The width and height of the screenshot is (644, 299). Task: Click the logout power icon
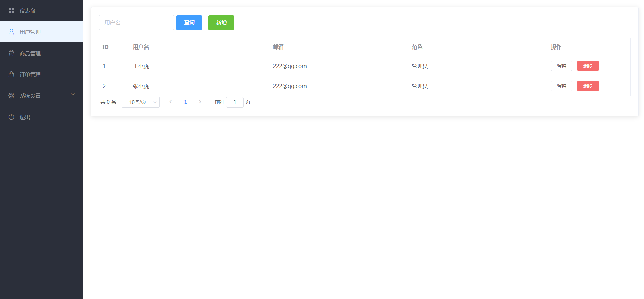[11, 117]
